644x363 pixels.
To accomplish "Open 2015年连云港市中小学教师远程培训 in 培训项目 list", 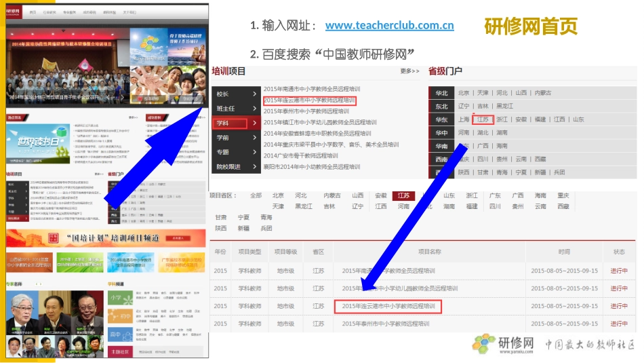I will coord(309,100).
